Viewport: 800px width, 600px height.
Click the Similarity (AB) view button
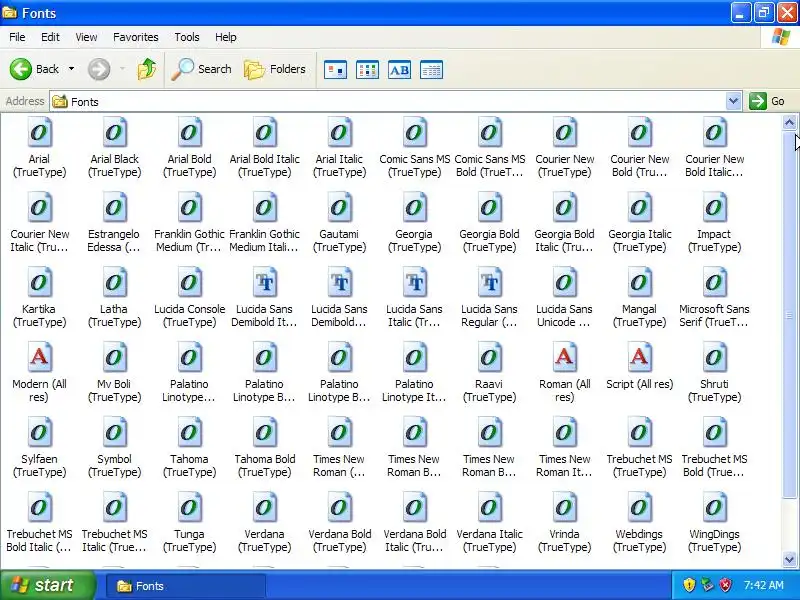pos(399,70)
